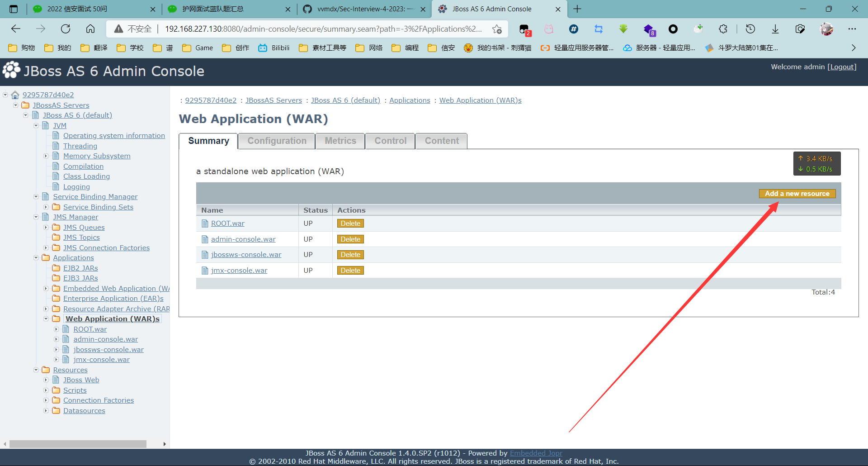Image resolution: width=868 pixels, height=466 pixels.
Task: Click the Logout link
Action: point(842,67)
